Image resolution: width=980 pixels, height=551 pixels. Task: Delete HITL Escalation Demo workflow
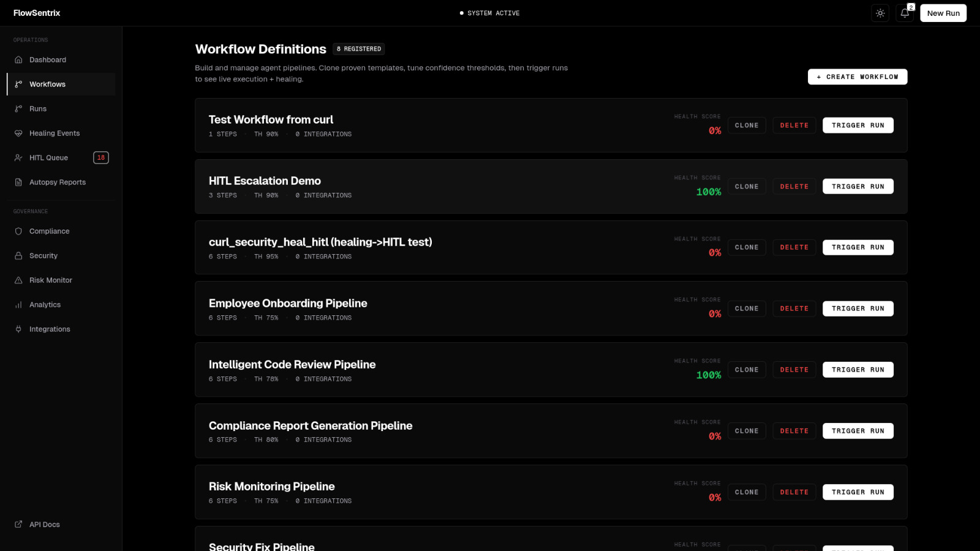794,187
